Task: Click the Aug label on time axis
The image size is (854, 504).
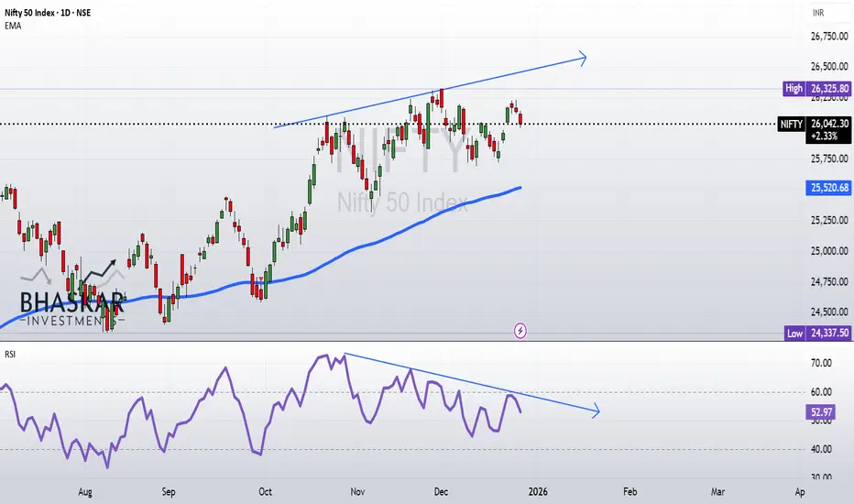Action: 85,492
